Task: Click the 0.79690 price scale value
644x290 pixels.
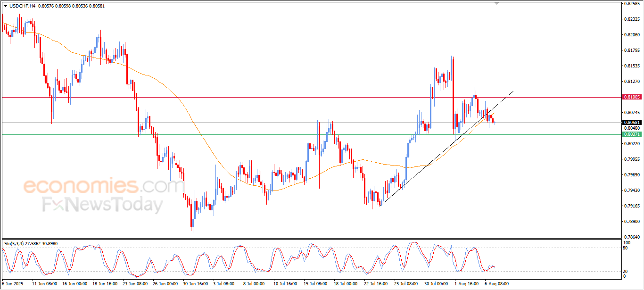Action: pos(631,175)
